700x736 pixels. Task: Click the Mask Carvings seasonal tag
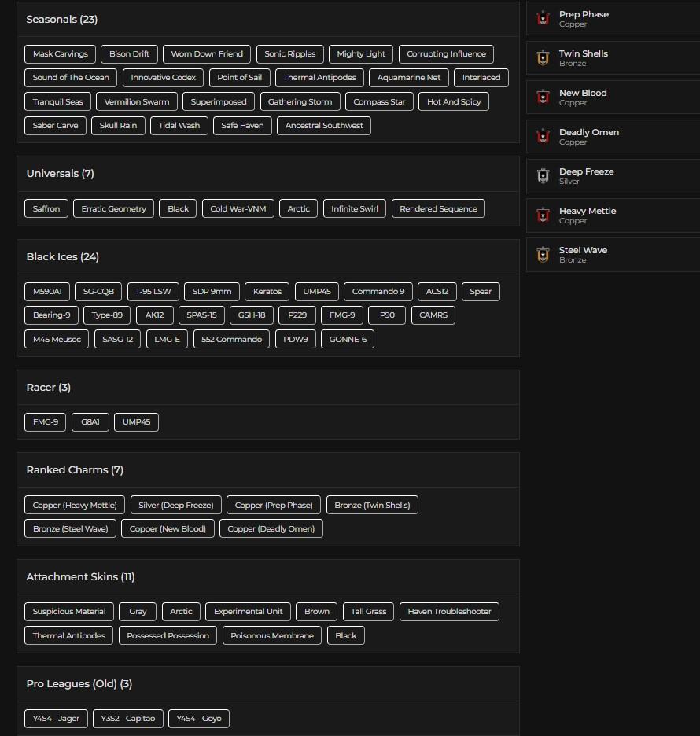pyautogui.click(x=61, y=54)
